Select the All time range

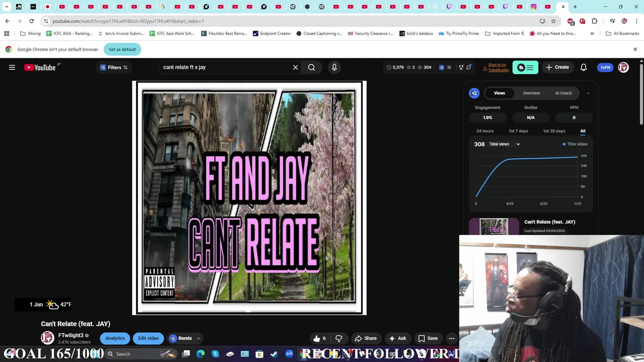(583, 131)
